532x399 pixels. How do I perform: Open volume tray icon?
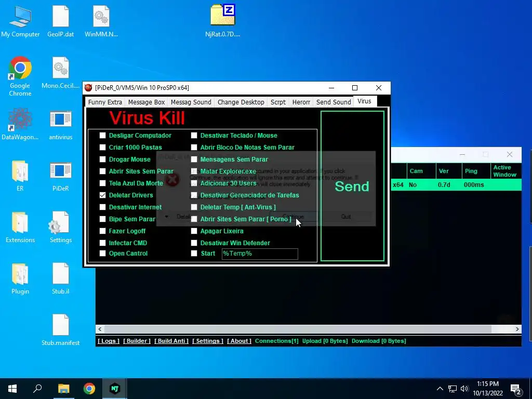[x=464, y=389]
